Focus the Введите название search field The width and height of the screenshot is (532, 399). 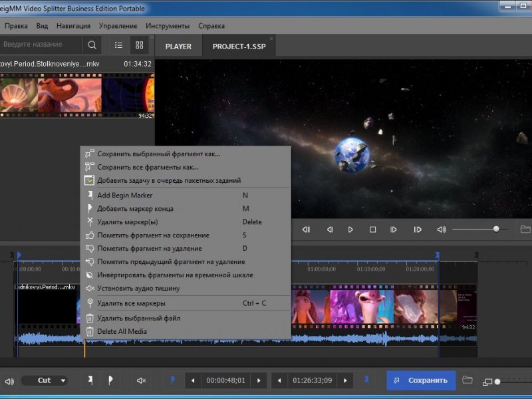41,45
